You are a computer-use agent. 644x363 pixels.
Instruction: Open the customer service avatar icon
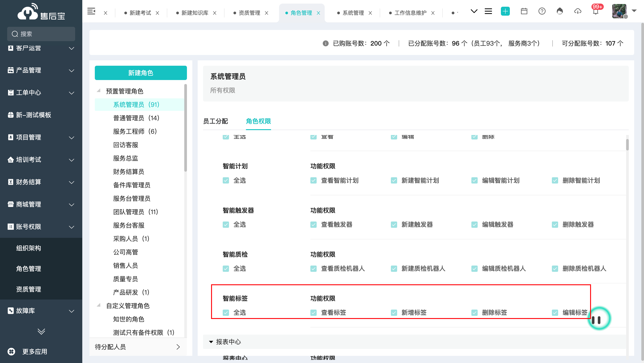[x=560, y=11]
